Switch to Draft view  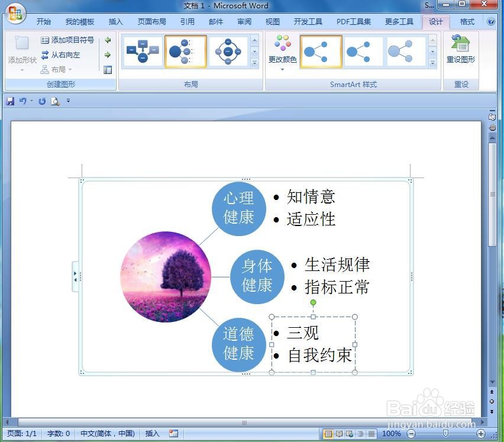tap(371, 434)
